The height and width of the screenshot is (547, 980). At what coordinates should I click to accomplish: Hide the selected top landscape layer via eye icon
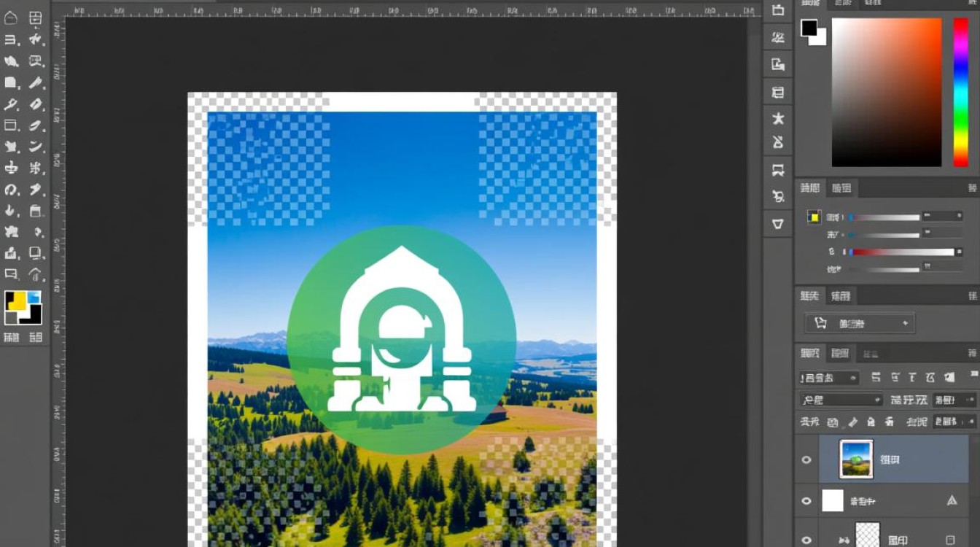[806, 460]
